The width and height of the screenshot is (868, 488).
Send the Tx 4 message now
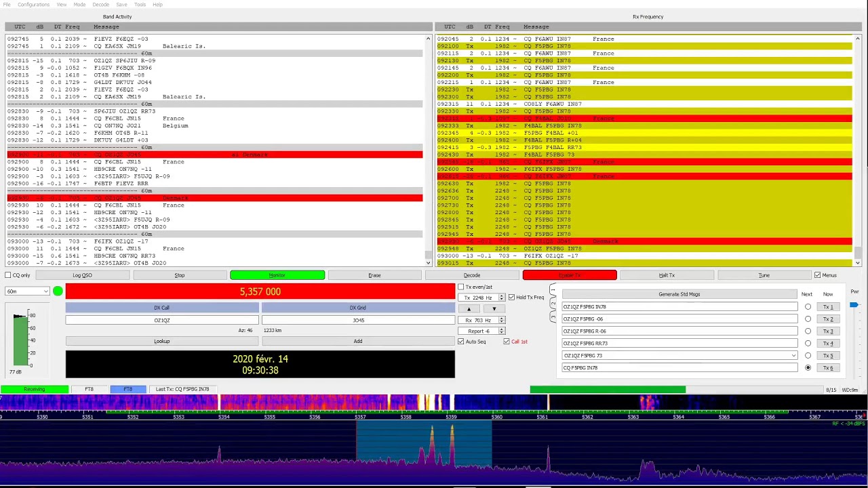pyautogui.click(x=828, y=344)
